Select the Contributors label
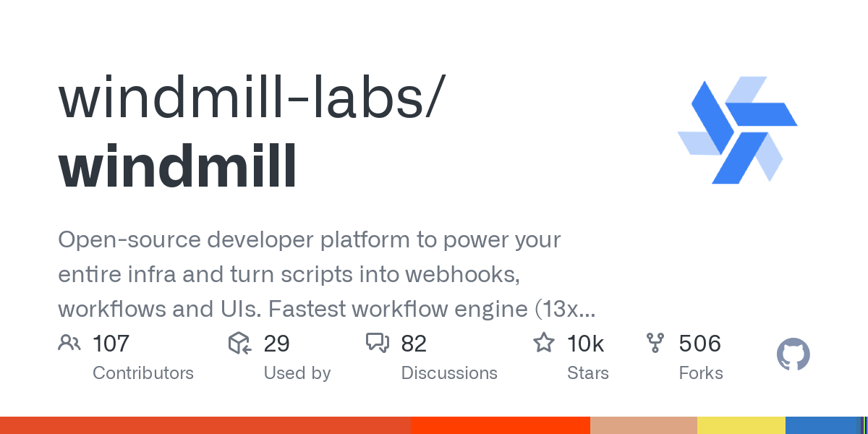Image resolution: width=868 pixels, height=434 pixels. point(143,373)
